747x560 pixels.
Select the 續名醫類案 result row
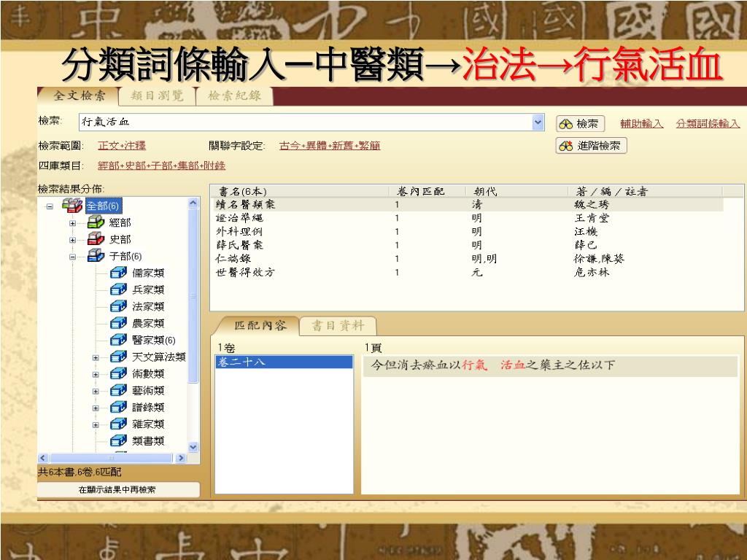(468, 205)
